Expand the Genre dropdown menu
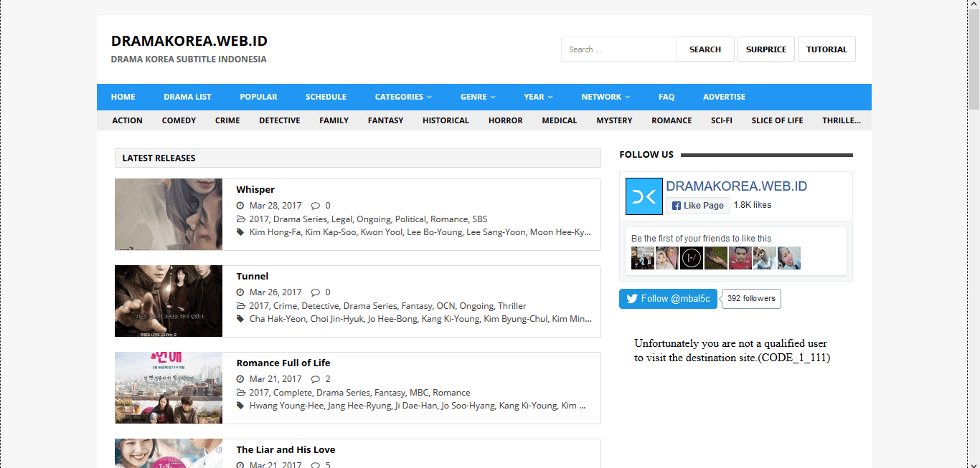 point(478,97)
